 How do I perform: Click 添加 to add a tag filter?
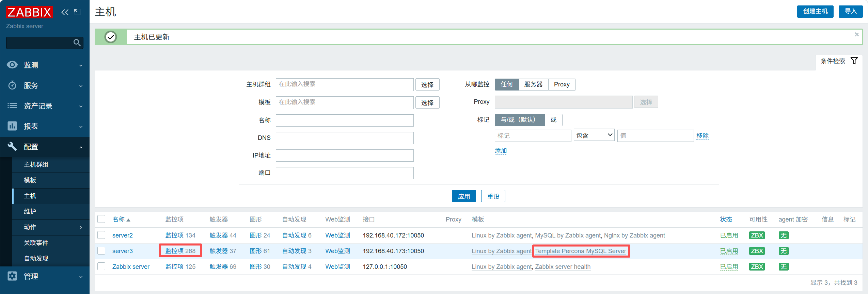pyautogui.click(x=501, y=151)
